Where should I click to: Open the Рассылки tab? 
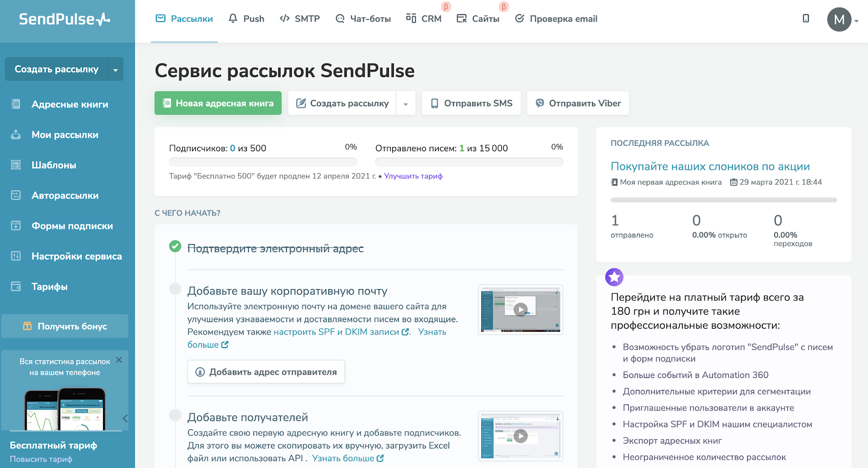click(x=184, y=19)
